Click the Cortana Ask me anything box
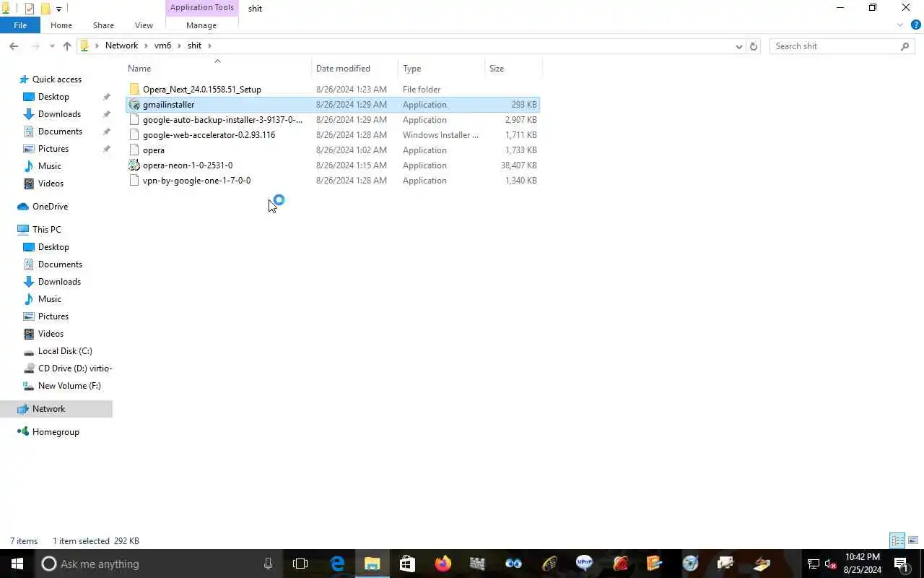This screenshot has width=924, height=578. pyautogui.click(x=159, y=564)
